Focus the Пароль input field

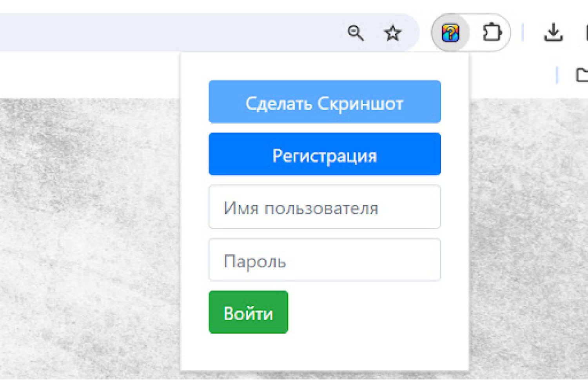[325, 260]
